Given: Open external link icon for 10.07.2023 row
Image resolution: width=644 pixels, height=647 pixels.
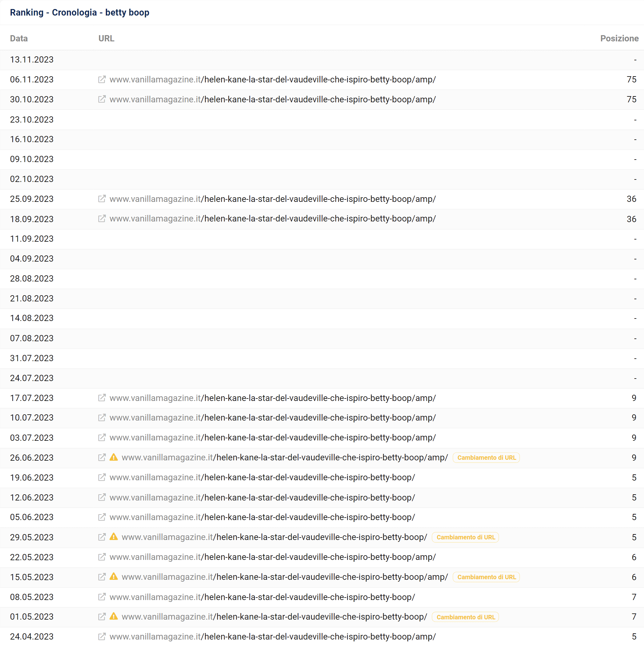Looking at the screenshot, I should [x=102, y=418].
